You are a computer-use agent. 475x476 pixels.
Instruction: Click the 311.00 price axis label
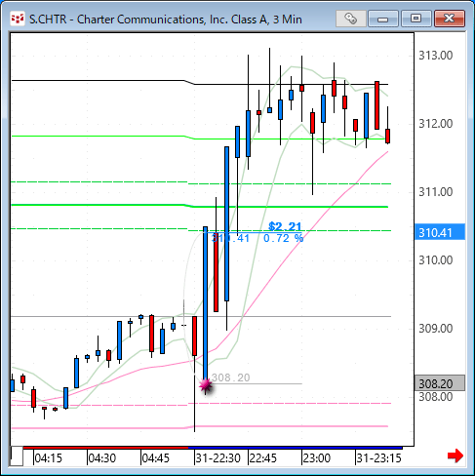(435, 192)
